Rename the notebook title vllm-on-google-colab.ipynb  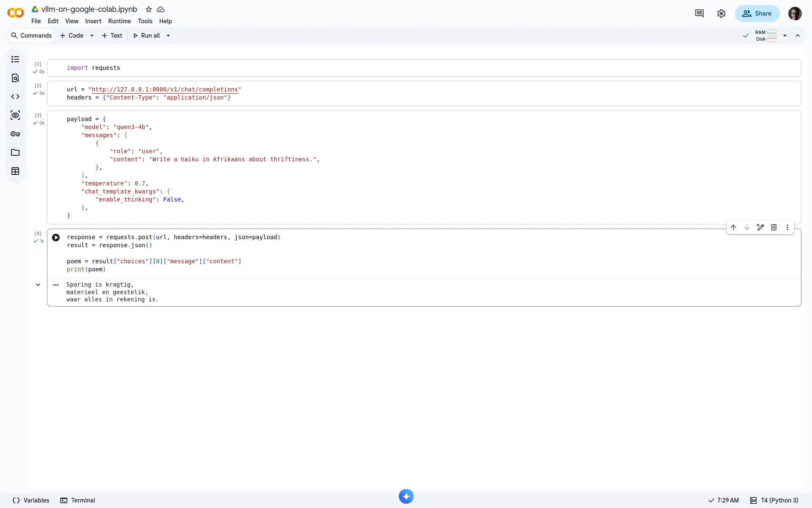pyautogui.click(x=89, y=9)
